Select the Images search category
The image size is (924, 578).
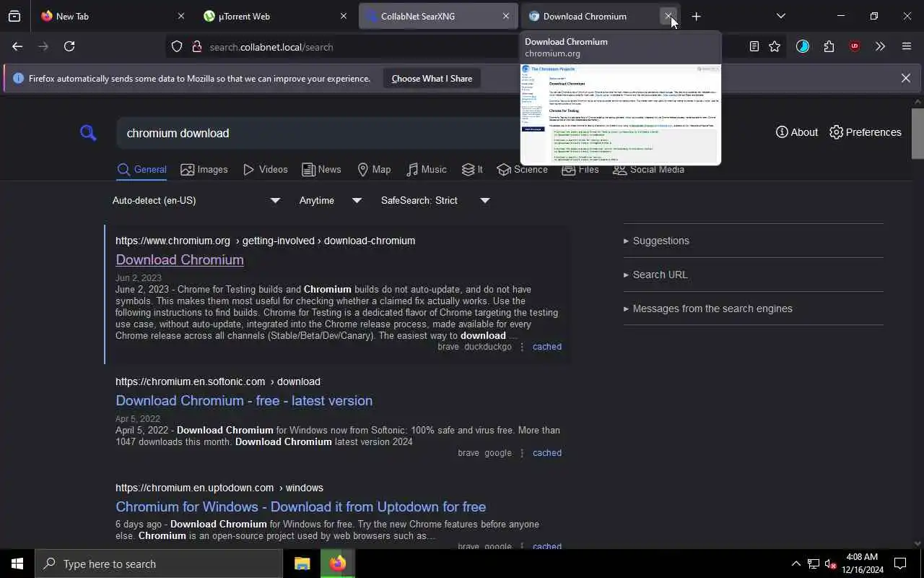coord(204,170)
